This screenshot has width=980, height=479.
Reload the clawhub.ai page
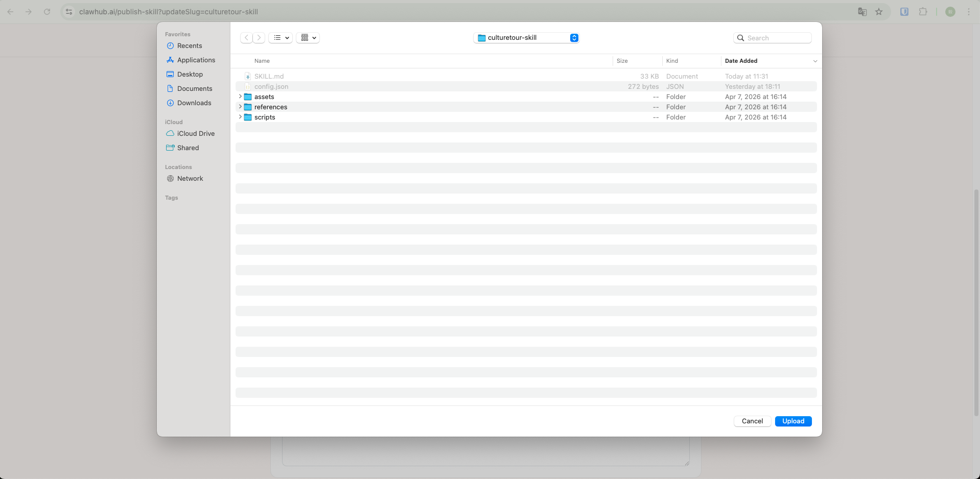[47, 12]
